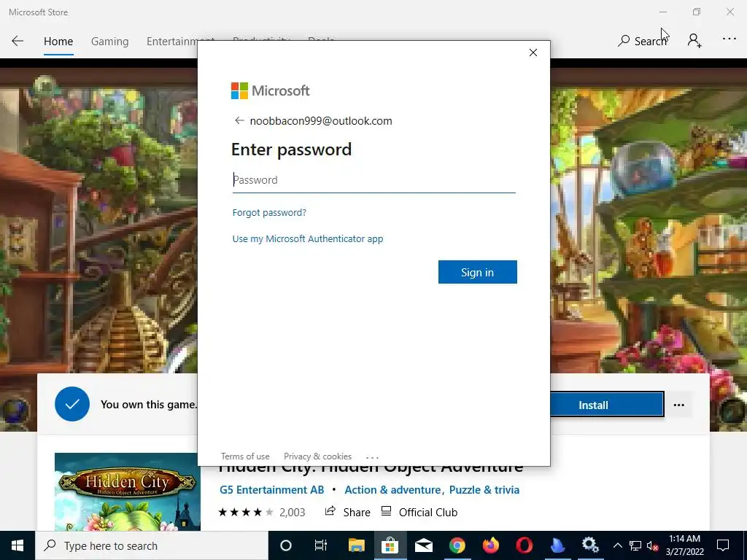Switch to the Gaming tab

tap(109, 42)
